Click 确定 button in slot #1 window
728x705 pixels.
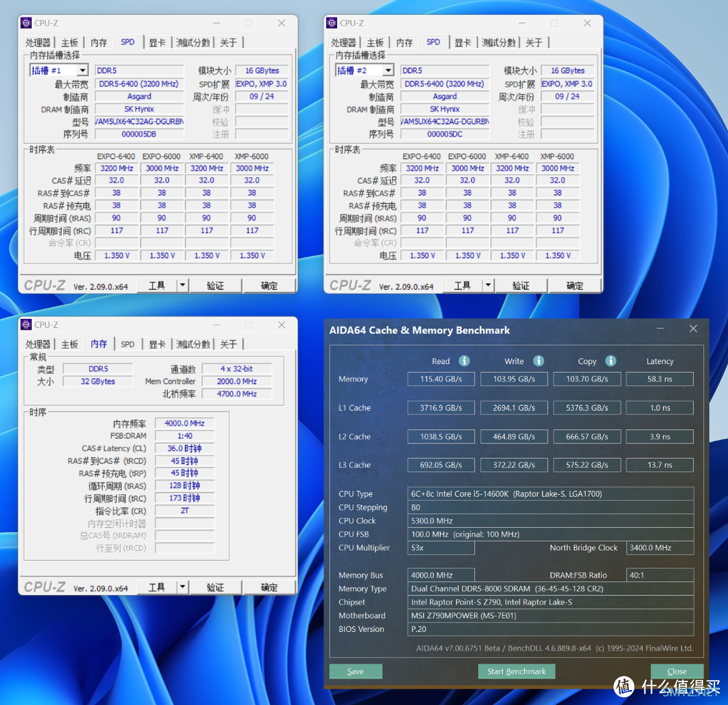point(269,285)
